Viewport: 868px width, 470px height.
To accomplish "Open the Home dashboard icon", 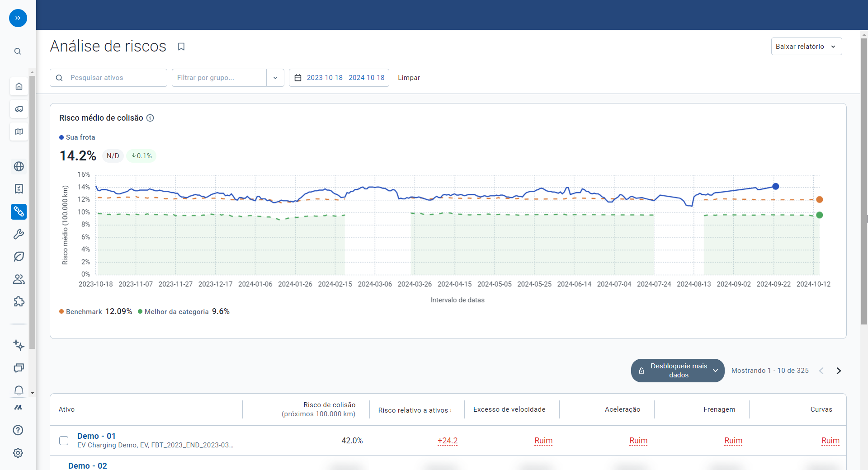I will (19, 86).
